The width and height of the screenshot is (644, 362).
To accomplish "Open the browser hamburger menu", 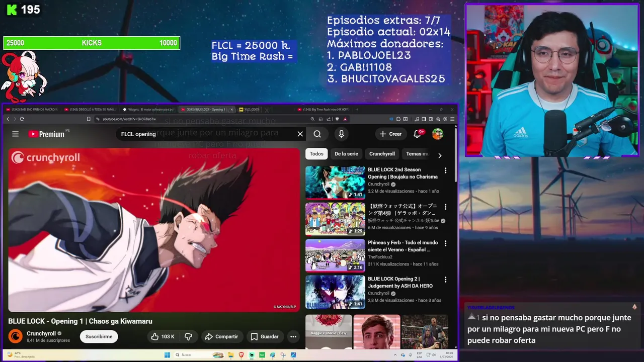I will [x=452, y=119].
